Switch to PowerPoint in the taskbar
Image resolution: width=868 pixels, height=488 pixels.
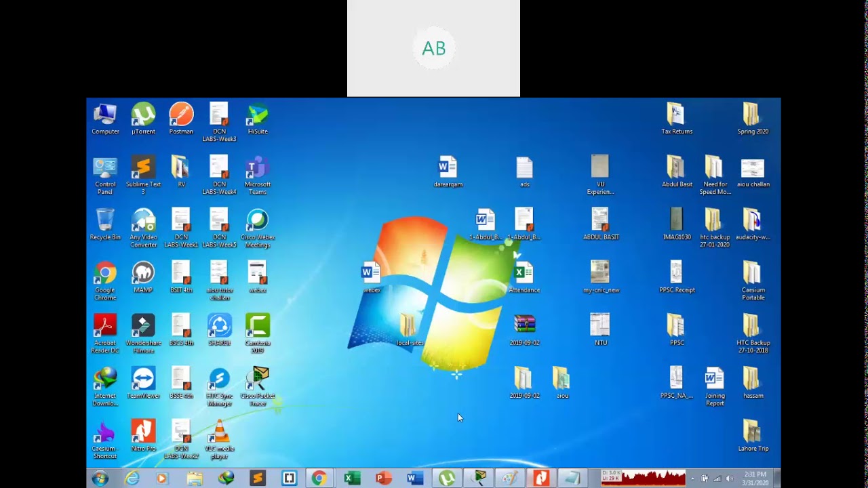(383, 479)
